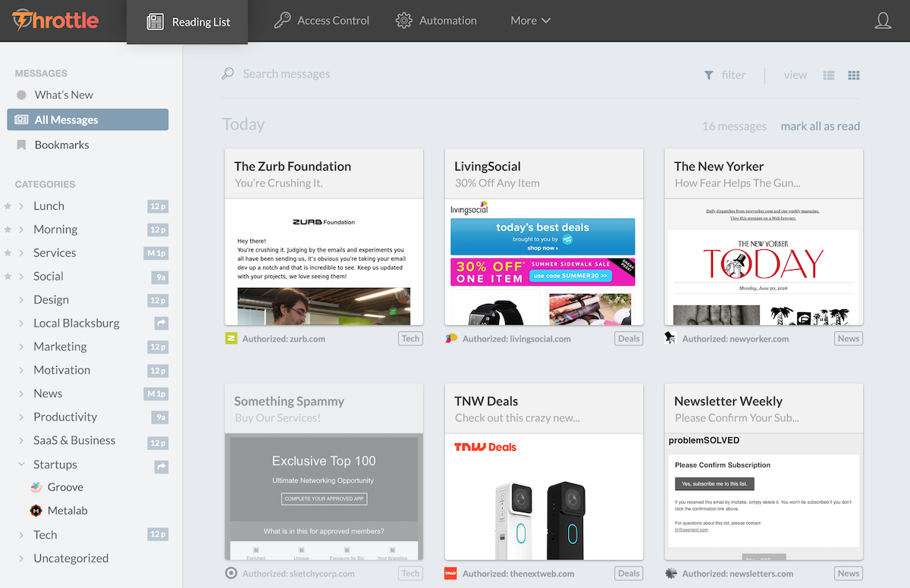Select the SaaS & Business category label

(x=74, y=441)
